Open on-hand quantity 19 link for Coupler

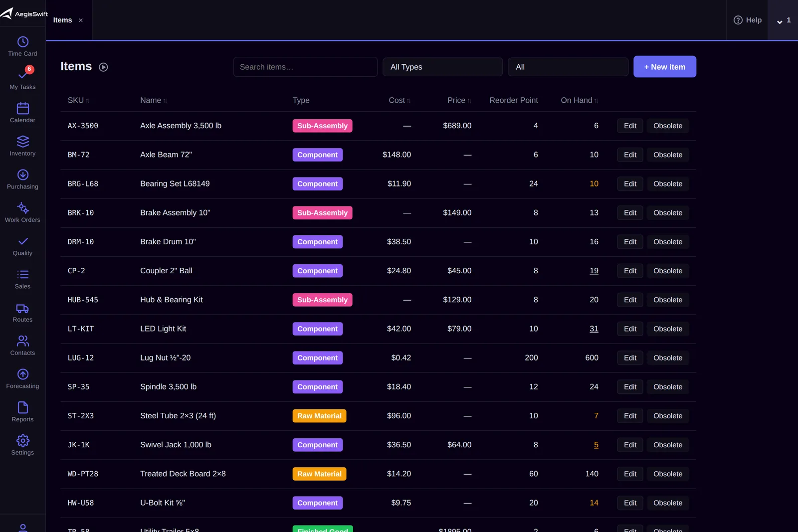594,271
